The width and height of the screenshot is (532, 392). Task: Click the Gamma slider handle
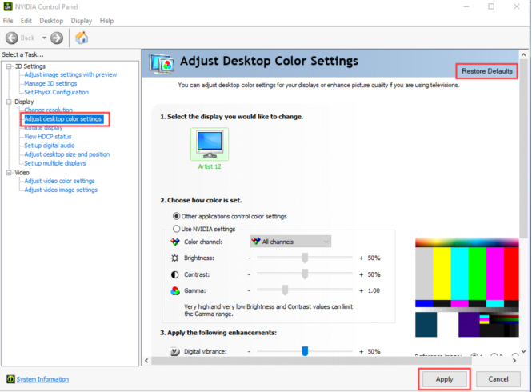[x=285, y=290]
